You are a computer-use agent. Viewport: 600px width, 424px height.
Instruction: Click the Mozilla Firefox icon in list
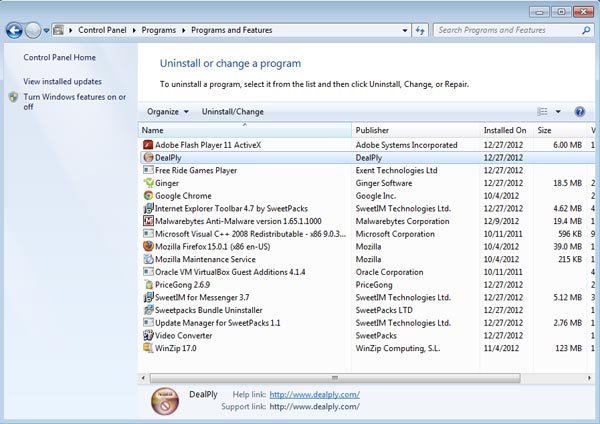click(x=148, y=246)
